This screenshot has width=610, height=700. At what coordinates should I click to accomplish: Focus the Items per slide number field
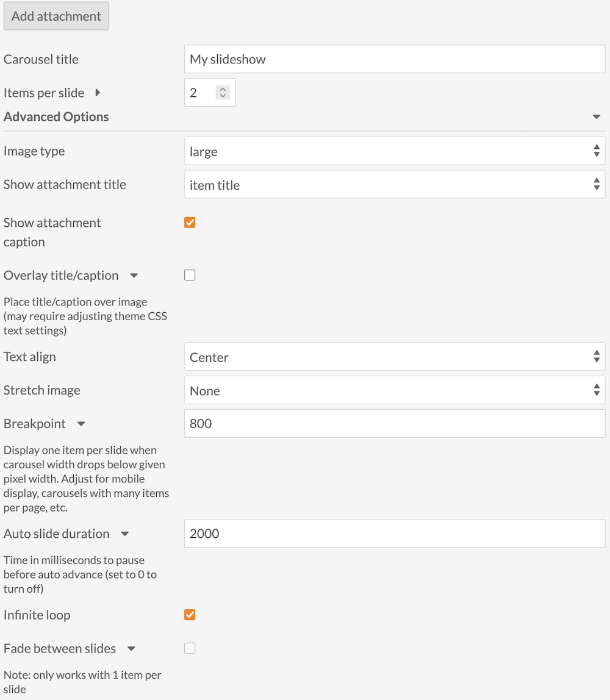pos(209,93)
